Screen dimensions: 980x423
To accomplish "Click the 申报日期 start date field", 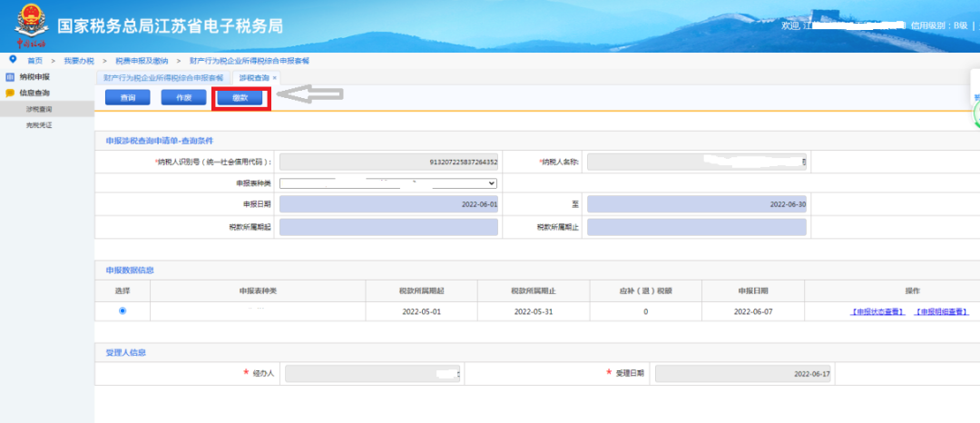I will click(x=388, y=204).
